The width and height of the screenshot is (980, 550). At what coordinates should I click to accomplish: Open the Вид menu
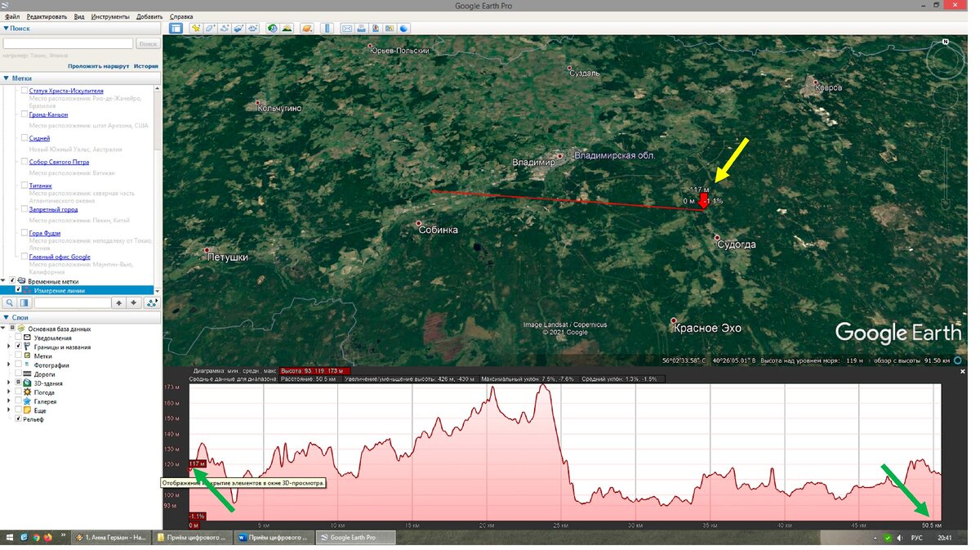79,16
